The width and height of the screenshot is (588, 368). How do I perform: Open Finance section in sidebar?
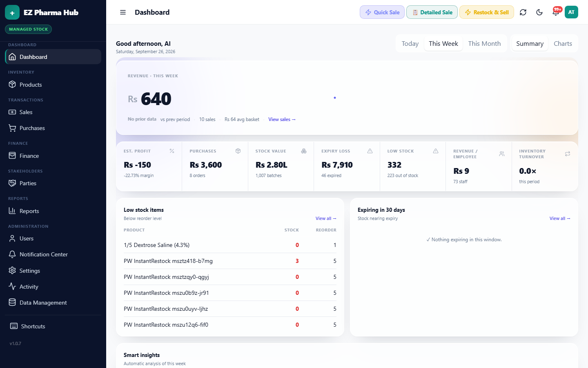pos(53,156)
